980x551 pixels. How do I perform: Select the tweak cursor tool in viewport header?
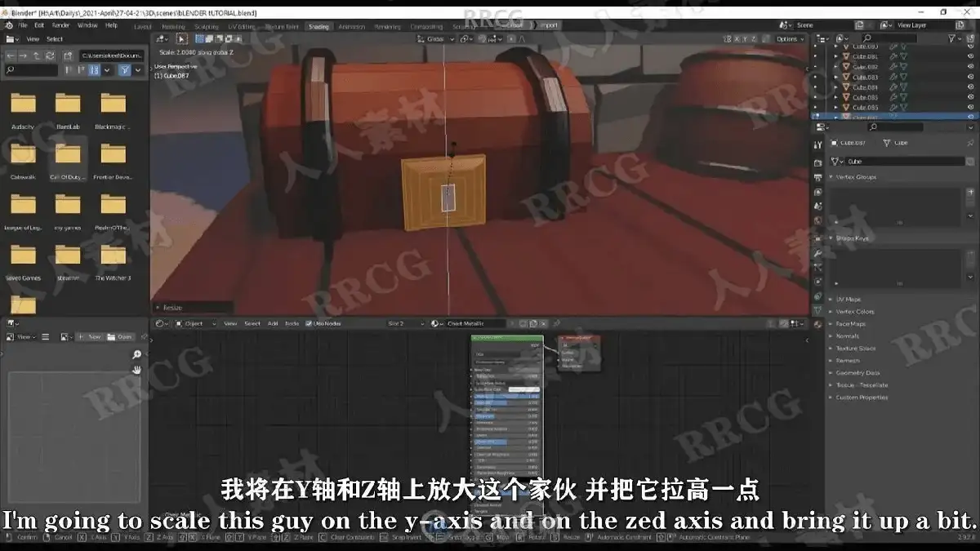(x=181, y=38)
